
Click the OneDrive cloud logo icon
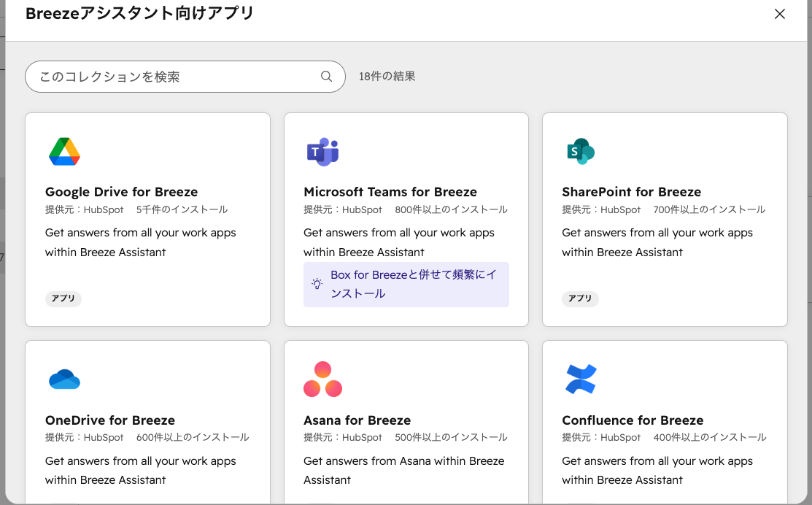64,379
